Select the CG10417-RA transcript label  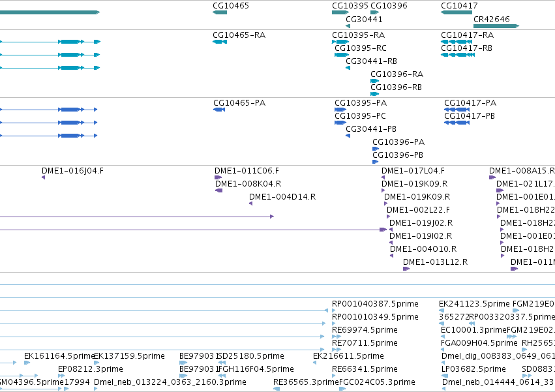tap(467, 35)
